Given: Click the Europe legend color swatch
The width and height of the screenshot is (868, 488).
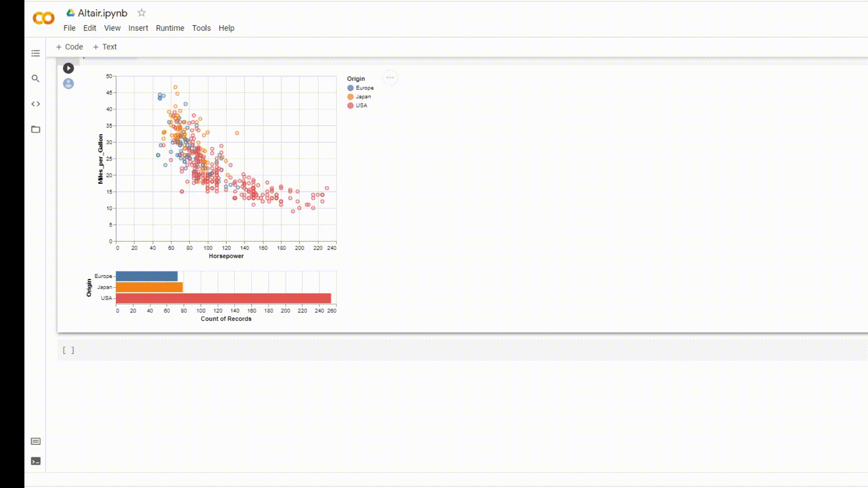Looking at the screenshot, I should point(350,88).
